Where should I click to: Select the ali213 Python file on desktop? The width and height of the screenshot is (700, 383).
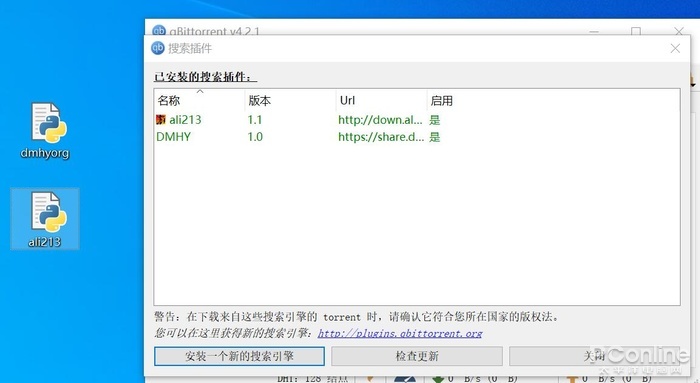pos(45,219)
